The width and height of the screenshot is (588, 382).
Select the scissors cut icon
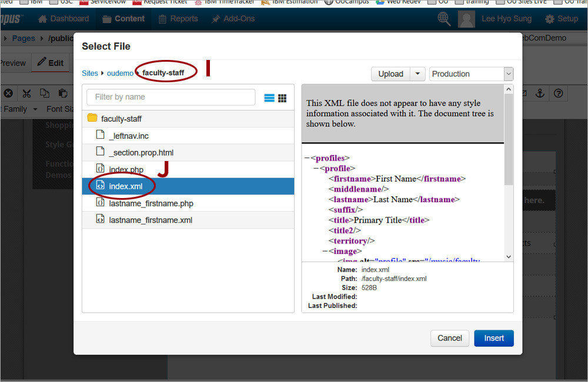click(26, 93)
